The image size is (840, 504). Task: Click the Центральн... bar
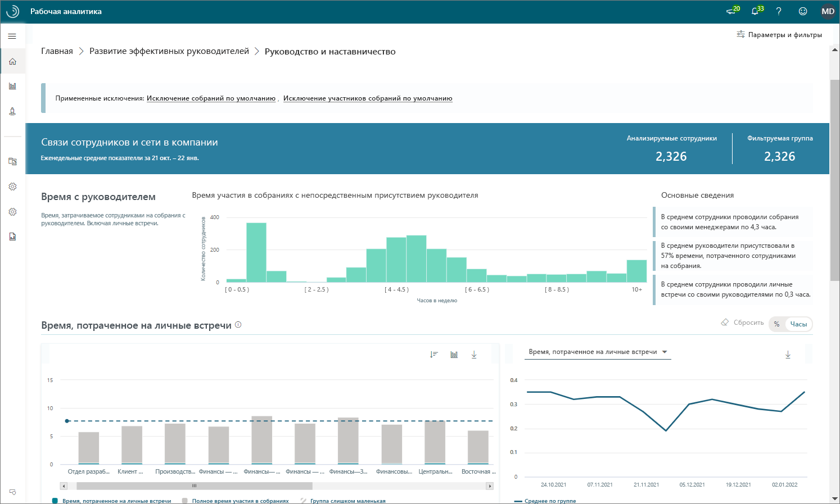(435, 442)
